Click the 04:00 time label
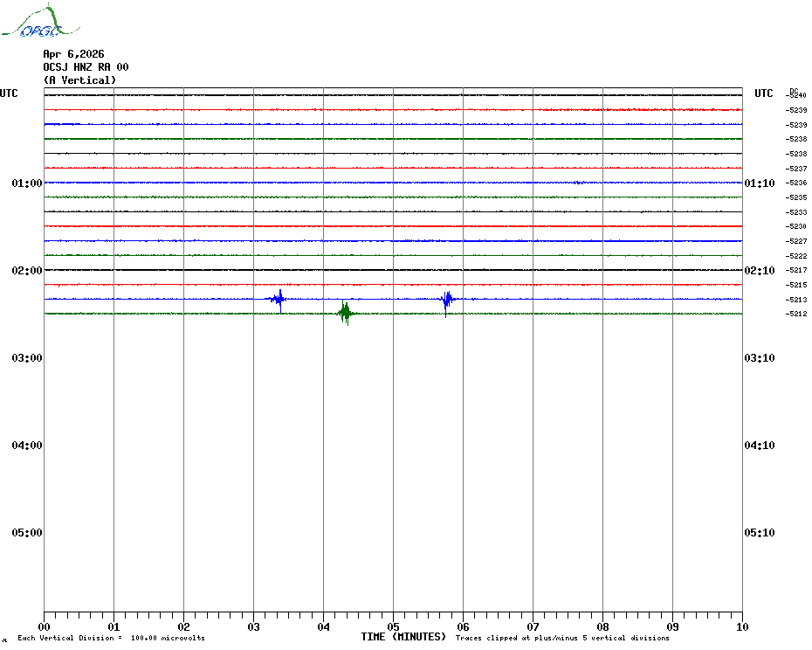This screenshot has width=812, height=650. pos(27,446)
